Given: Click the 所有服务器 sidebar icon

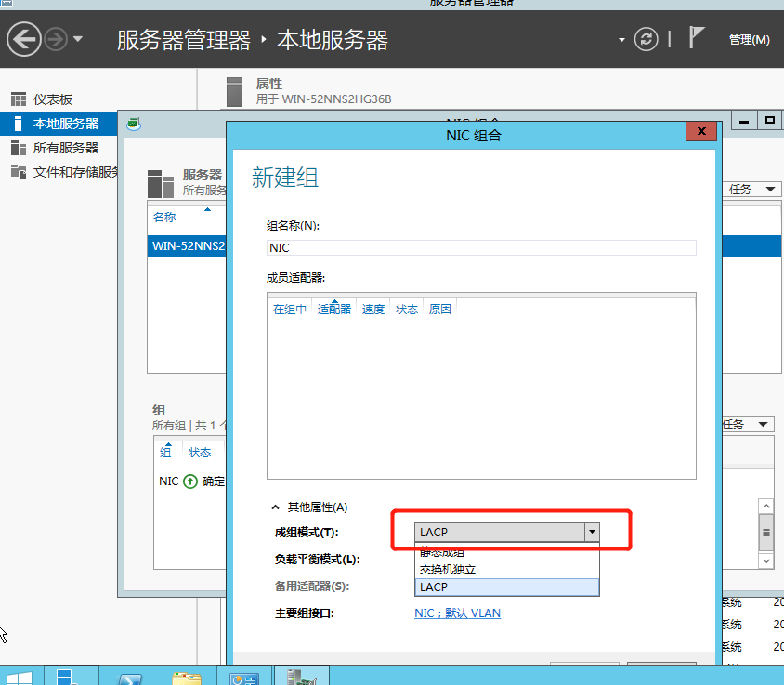Looking at the screenshot, I should tap(19, 148).
